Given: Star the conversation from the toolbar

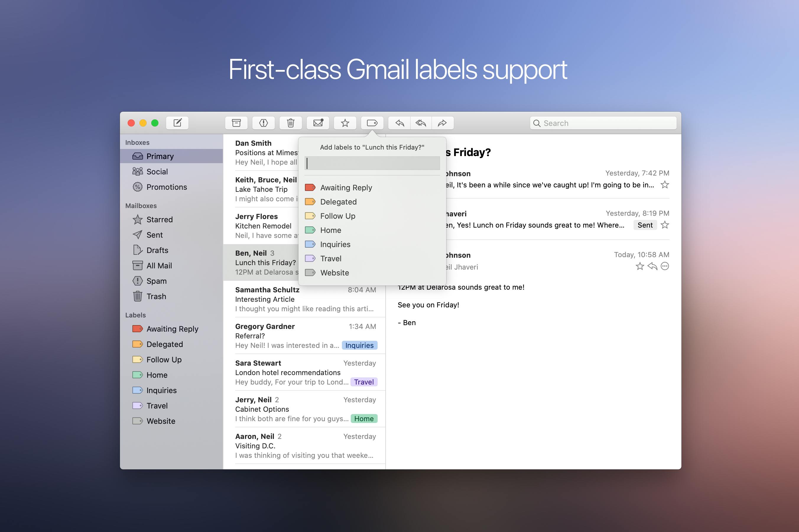Looking at the screenshot, I should (x=345, y=123).
